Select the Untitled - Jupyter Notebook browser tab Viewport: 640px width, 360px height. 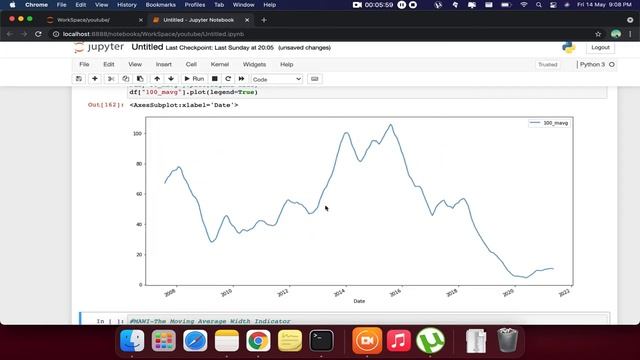coord(198,20)
